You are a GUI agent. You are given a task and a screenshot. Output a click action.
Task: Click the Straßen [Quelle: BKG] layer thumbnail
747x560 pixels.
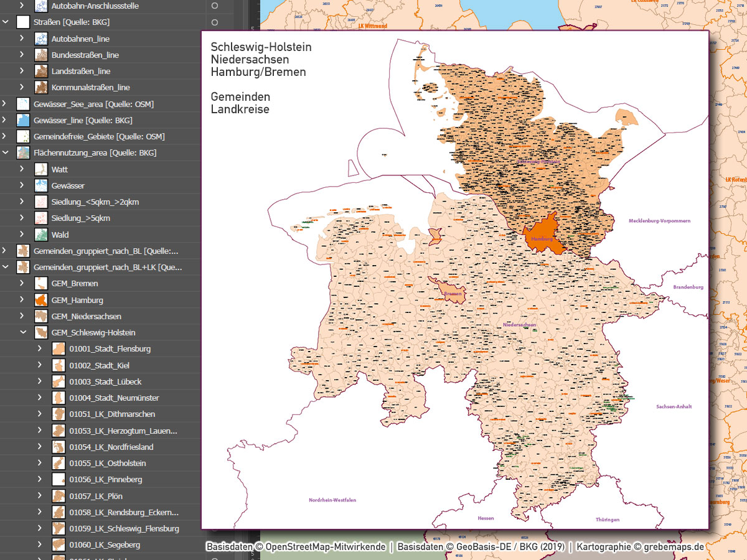point(23,22)
